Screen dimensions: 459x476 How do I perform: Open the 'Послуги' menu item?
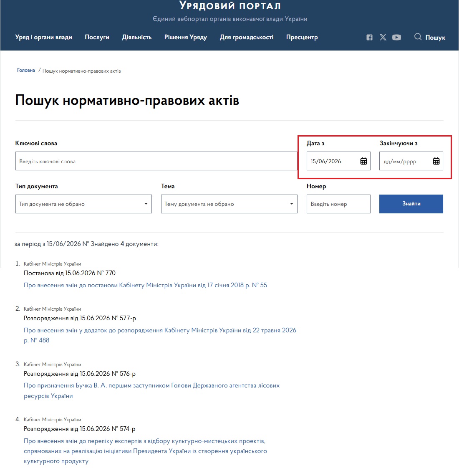coord(97,37)
